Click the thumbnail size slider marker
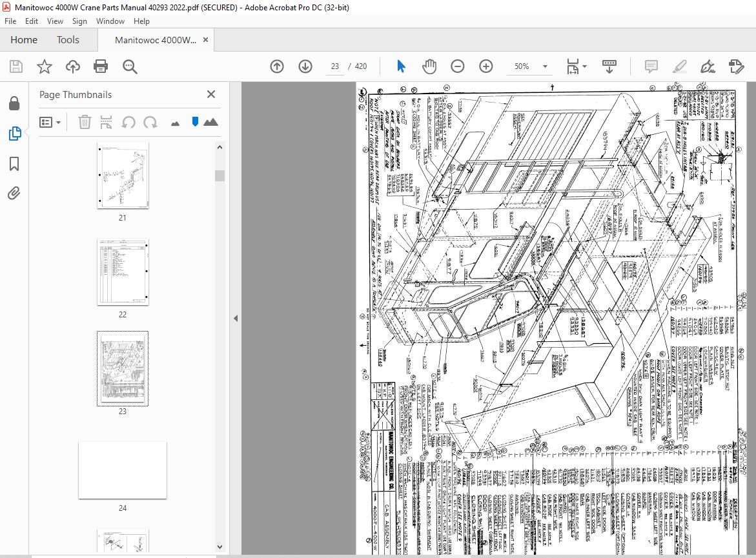This screenshot has width=756, height=558. [x=195, y=122]
